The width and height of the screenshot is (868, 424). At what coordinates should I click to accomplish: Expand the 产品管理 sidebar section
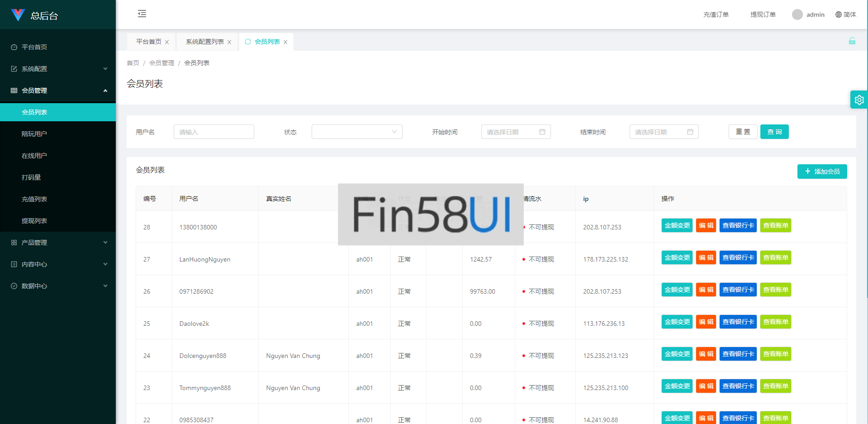click(x=58, y=243)
